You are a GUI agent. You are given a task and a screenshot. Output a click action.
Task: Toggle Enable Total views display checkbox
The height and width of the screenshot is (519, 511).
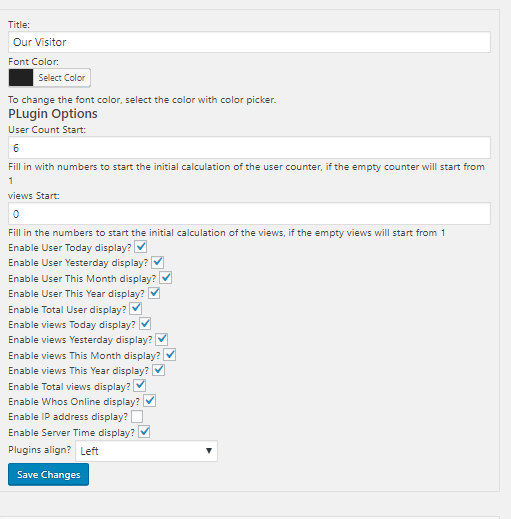pos(140,386)
